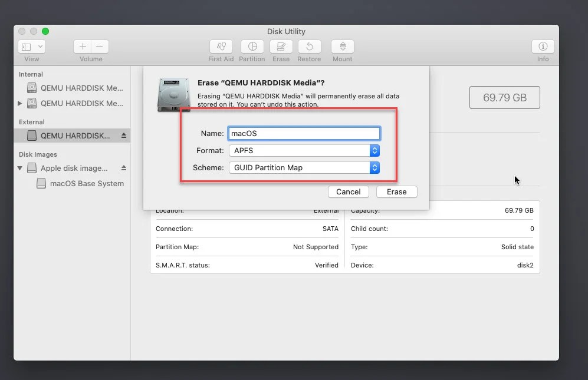Click the drive icon in the erase dialog
The height and width of the screenshot is (380, 588).
(x=173, y=93)
